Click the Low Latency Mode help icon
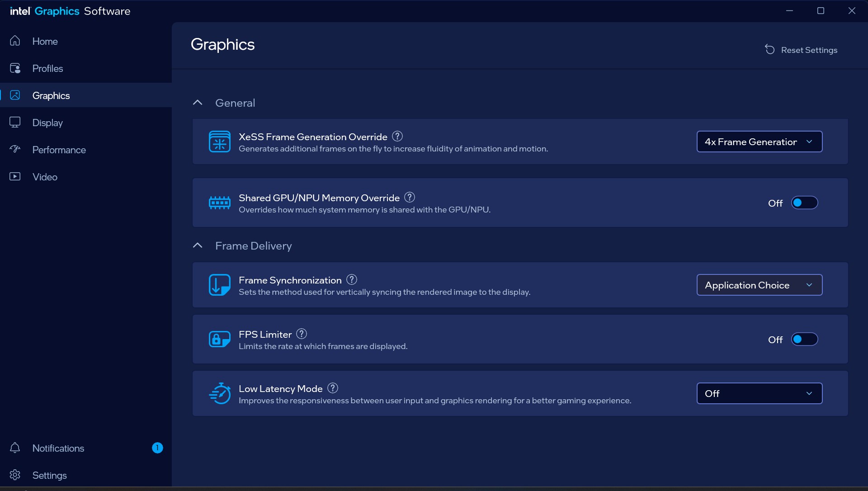The height and width of the screenshot is (491, 868). pos(333,388)
